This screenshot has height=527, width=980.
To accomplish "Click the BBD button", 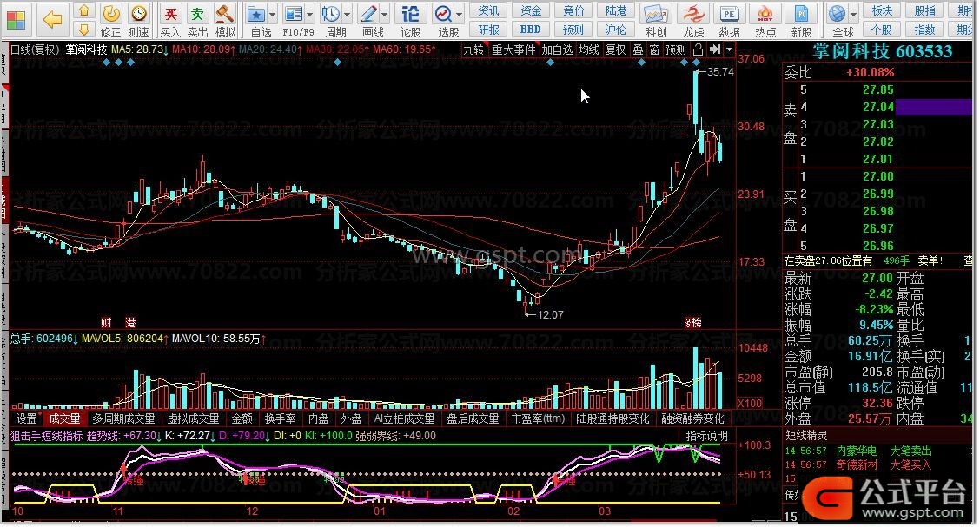I will 531,30.
